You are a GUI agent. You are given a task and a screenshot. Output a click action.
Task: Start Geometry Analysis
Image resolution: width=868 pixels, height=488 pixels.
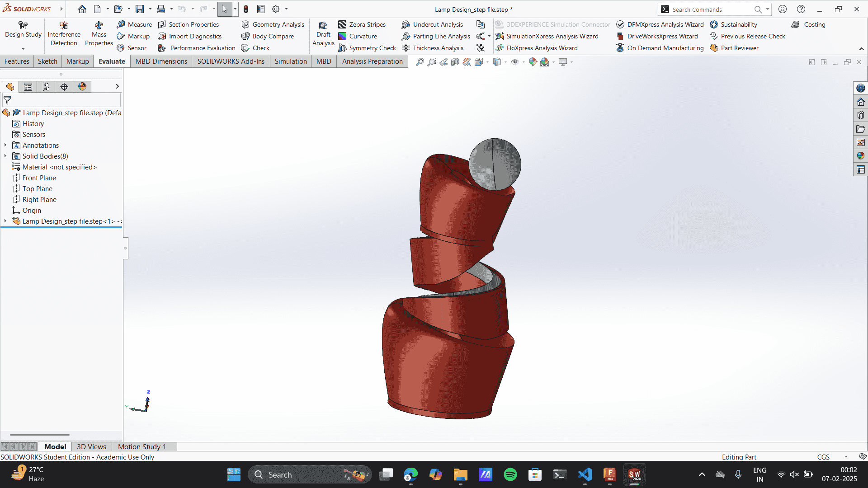point(273,24)
